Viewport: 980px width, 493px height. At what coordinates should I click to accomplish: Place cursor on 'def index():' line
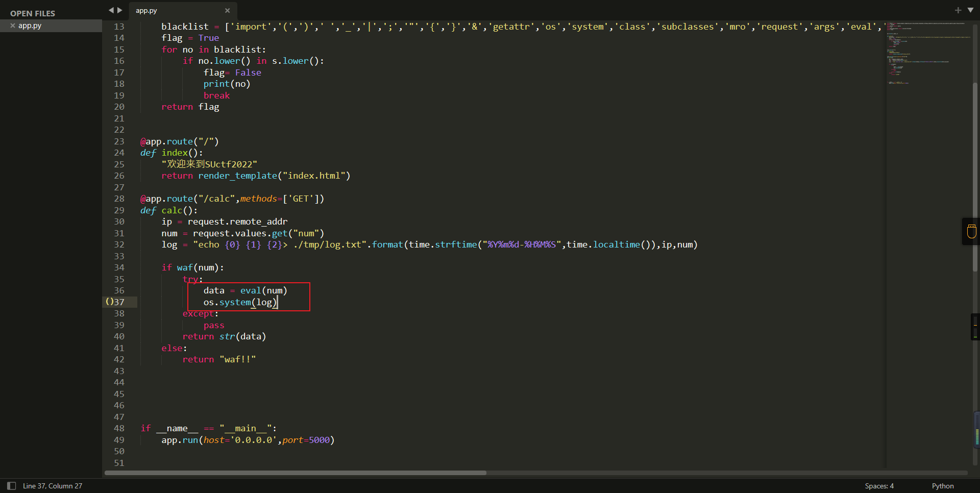[171, 153]
